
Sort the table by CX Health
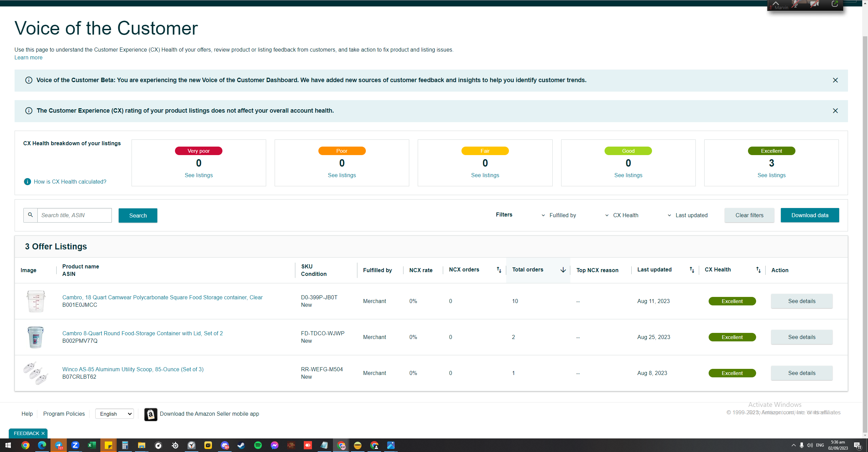pyautogui.click(x=758, y=270)
